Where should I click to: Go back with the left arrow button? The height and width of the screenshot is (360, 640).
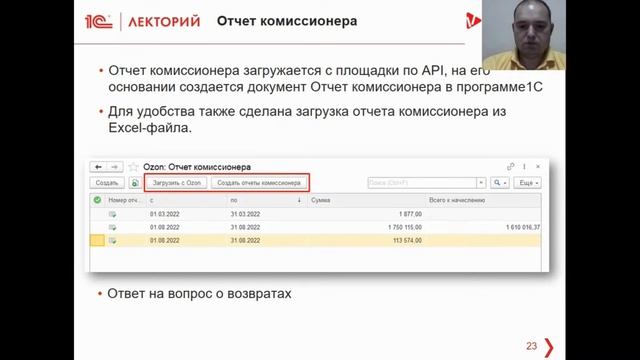pyautogui.click(x=98, y=167)
